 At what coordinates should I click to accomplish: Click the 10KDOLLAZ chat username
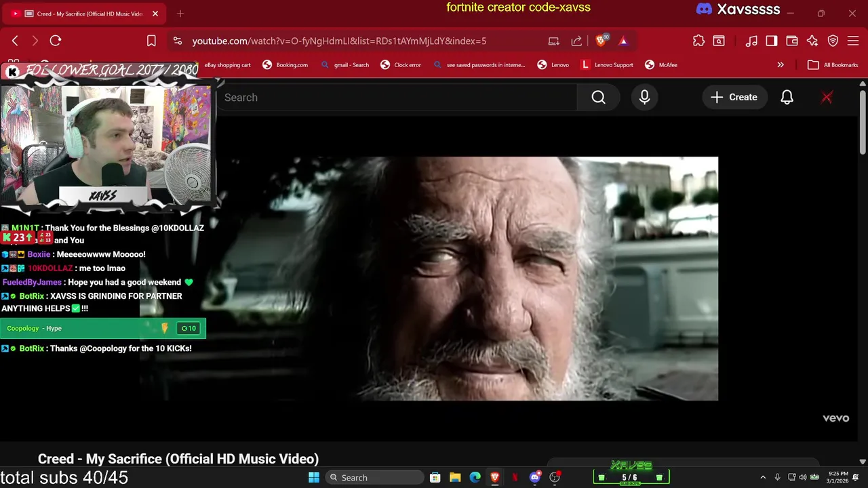(x=50, y=268)
